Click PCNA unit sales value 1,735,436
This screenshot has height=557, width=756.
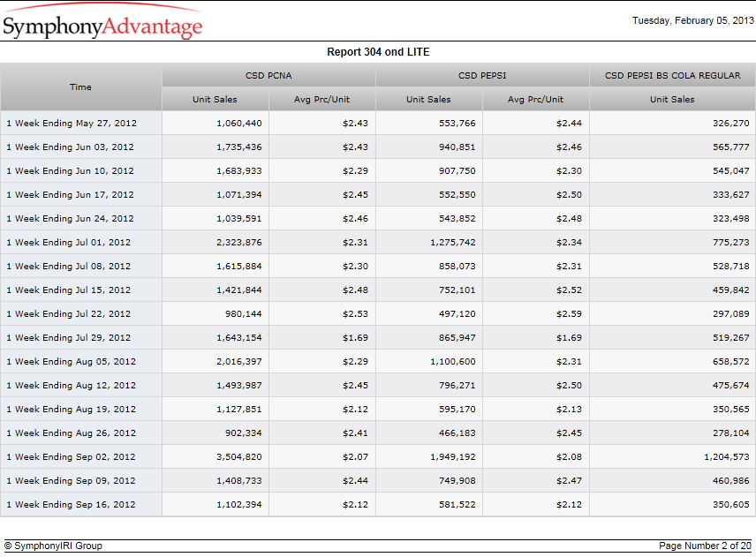[239, 147]
